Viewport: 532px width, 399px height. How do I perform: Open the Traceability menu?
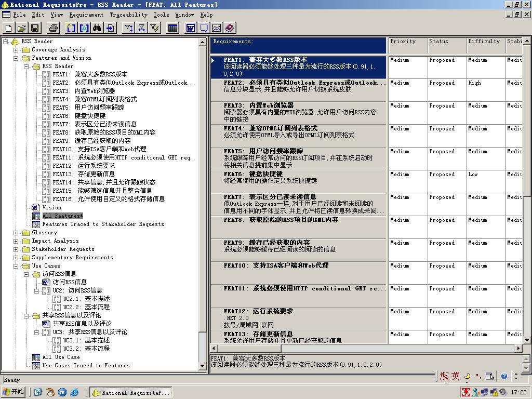[129, 15]
